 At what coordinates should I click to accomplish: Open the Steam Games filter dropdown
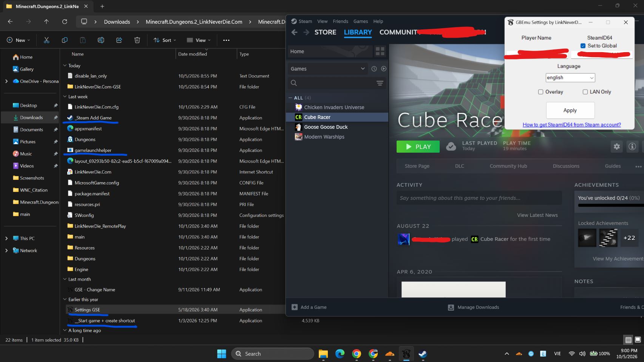pos(327,69)
